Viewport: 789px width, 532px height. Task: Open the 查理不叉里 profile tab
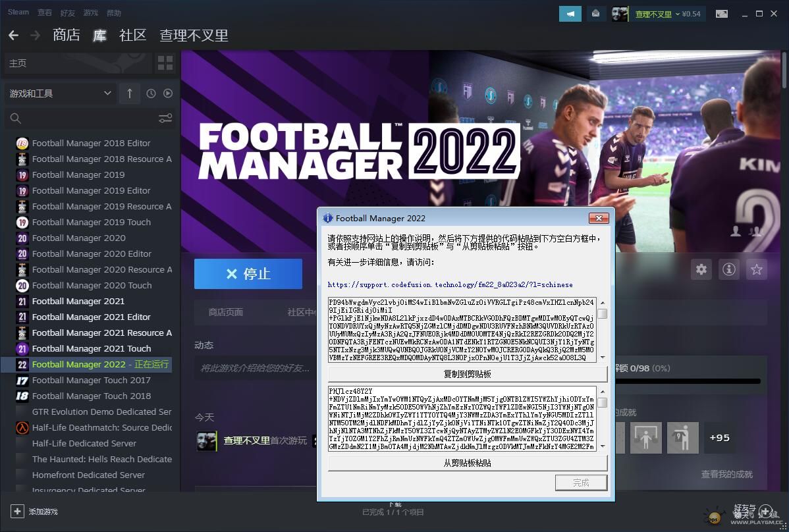point(194,35)
